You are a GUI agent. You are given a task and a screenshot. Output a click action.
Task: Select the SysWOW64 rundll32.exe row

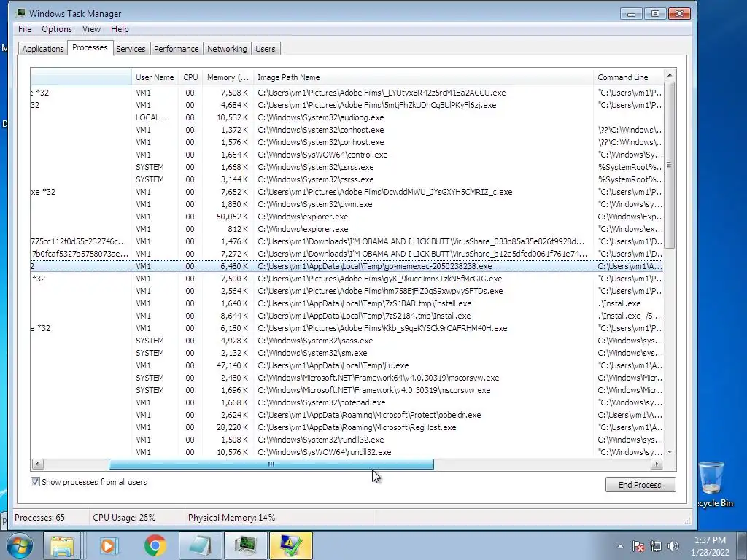coord(347,452)
